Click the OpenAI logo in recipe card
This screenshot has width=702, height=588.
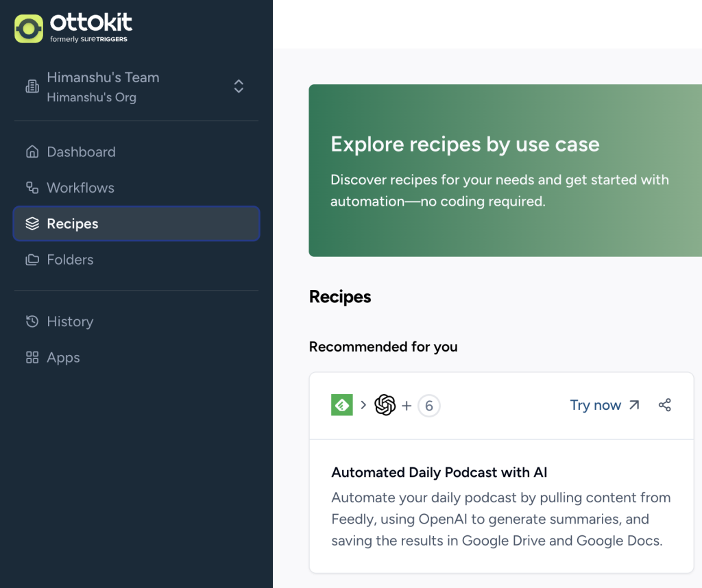click(x=385, y=405)
